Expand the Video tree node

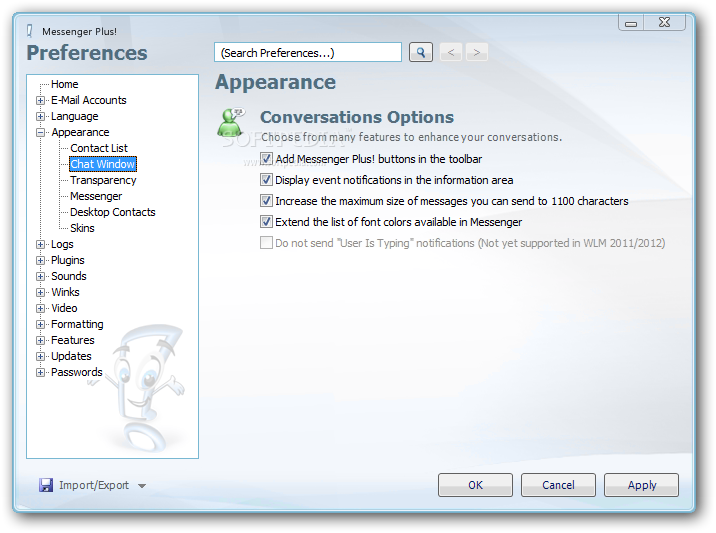[x=41, y=308]
